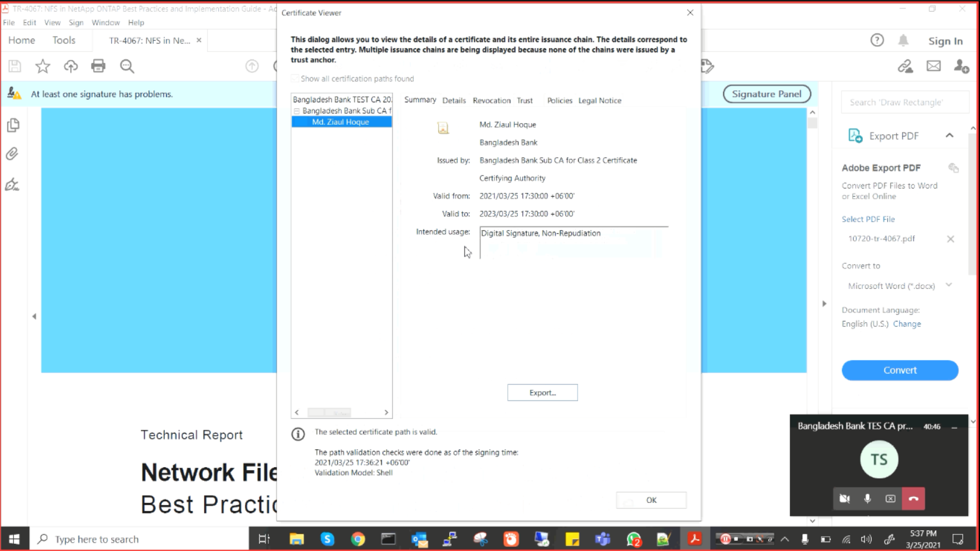
Task: Collapse the Export PDF panel chevron
Action: coord(949,136)
